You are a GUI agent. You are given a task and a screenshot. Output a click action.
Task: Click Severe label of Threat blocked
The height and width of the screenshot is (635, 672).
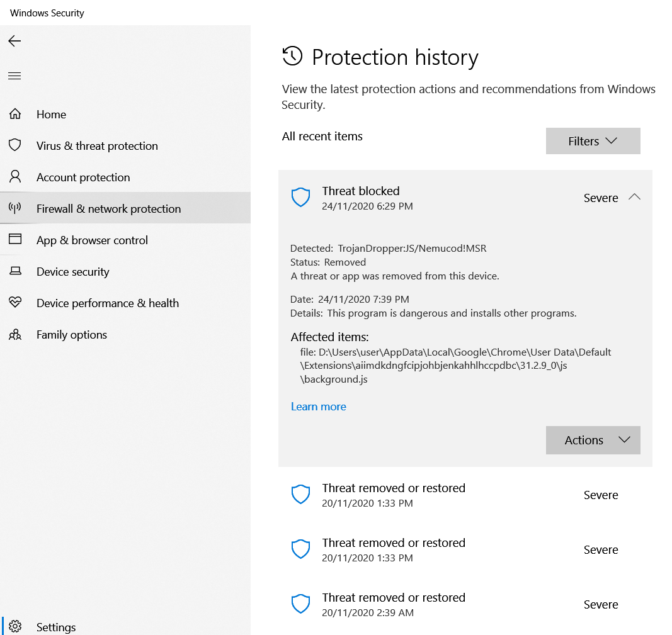(601, 198)
